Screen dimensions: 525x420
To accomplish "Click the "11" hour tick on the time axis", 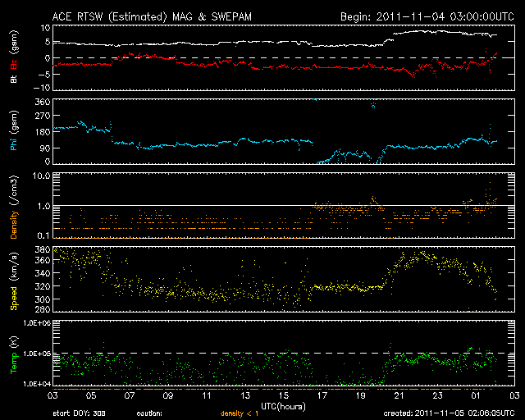I will pyautogui.click(x=207, y=396).
